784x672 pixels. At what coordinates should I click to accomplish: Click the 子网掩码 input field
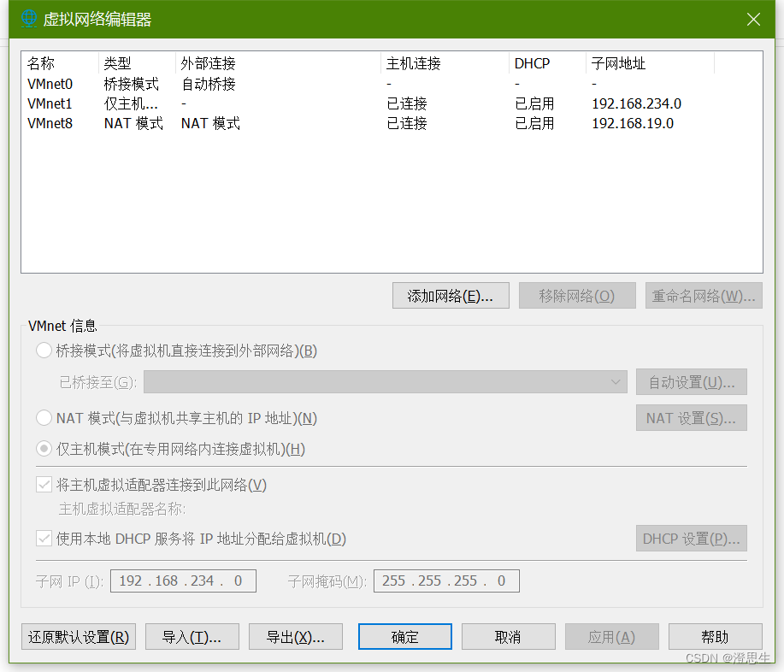point(446,581)
